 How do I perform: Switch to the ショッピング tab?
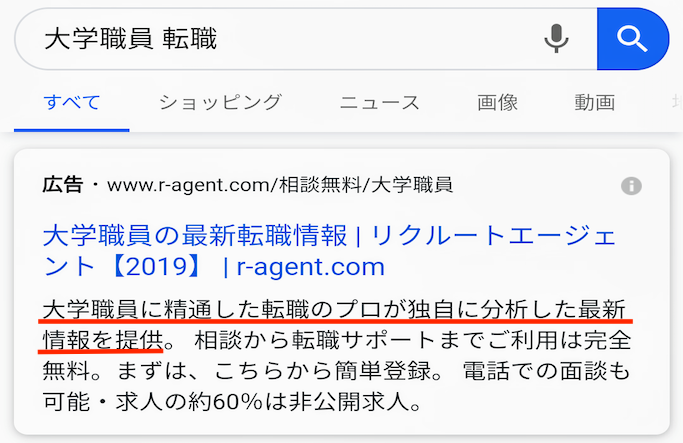click(220, 103)
